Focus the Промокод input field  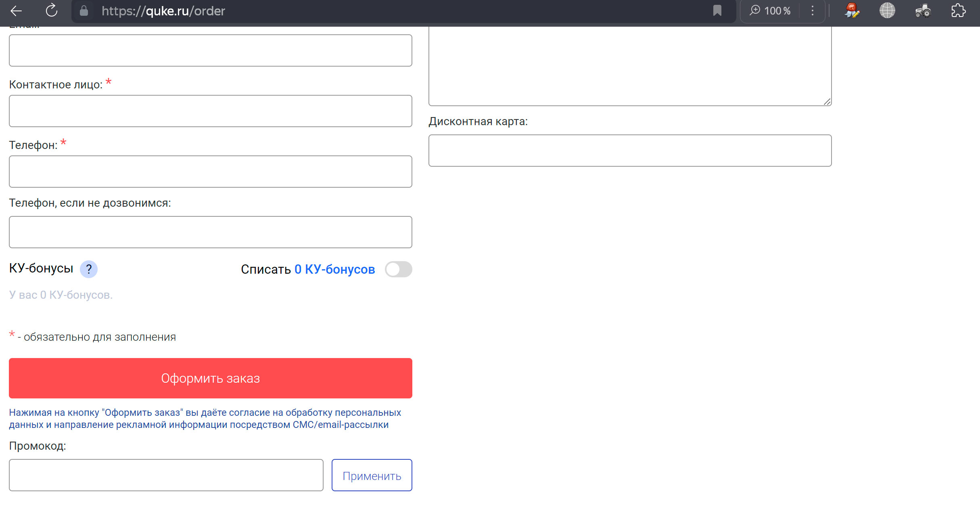(166, 475)
